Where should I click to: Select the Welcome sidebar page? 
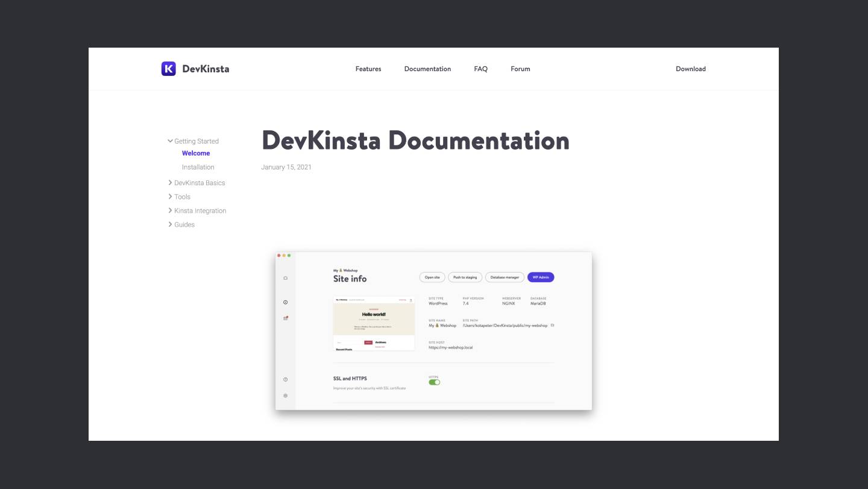pos(196,153)
